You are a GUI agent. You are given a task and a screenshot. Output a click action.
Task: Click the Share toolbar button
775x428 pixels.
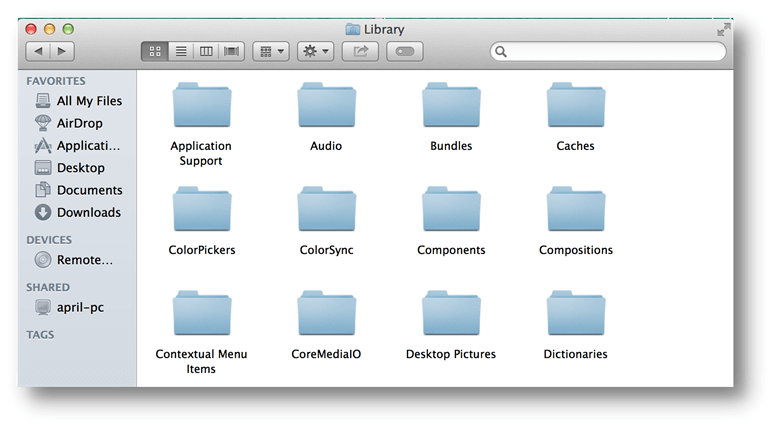[360, 51]
